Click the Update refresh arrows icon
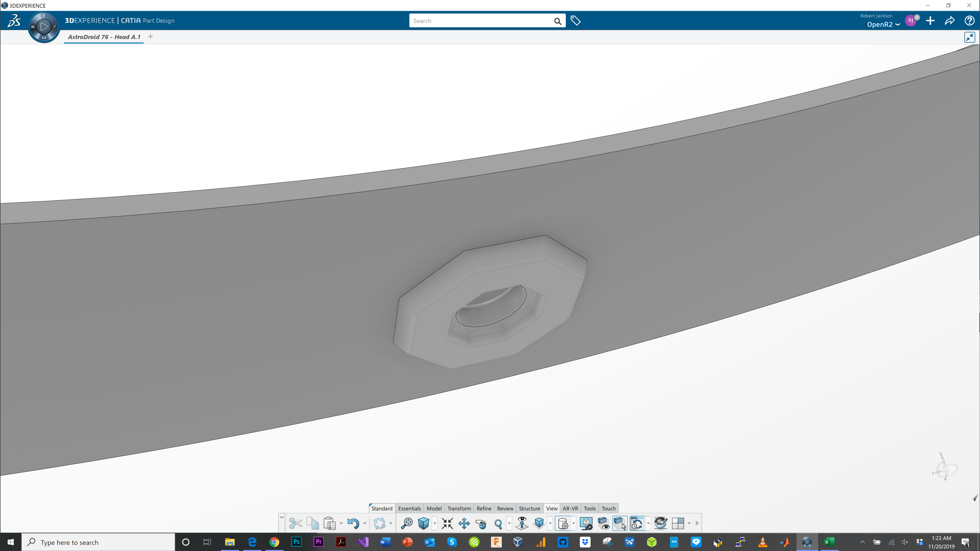 379,523
